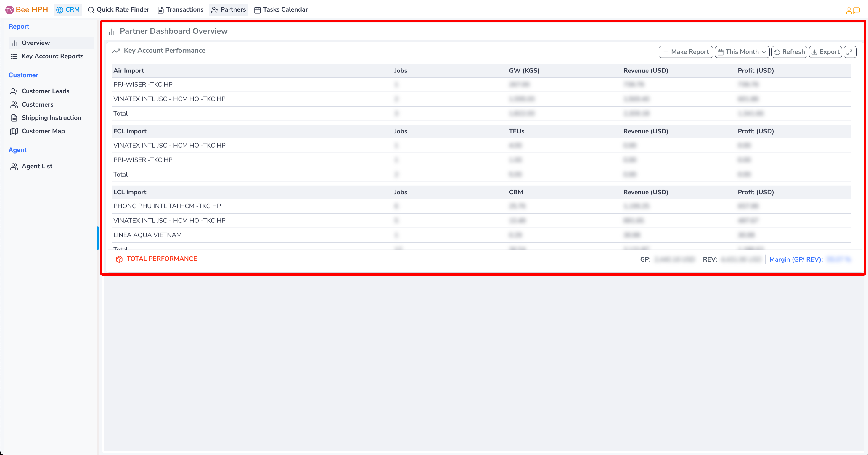
Task: Click the user profile icon
Action: (x=849, y=10)
